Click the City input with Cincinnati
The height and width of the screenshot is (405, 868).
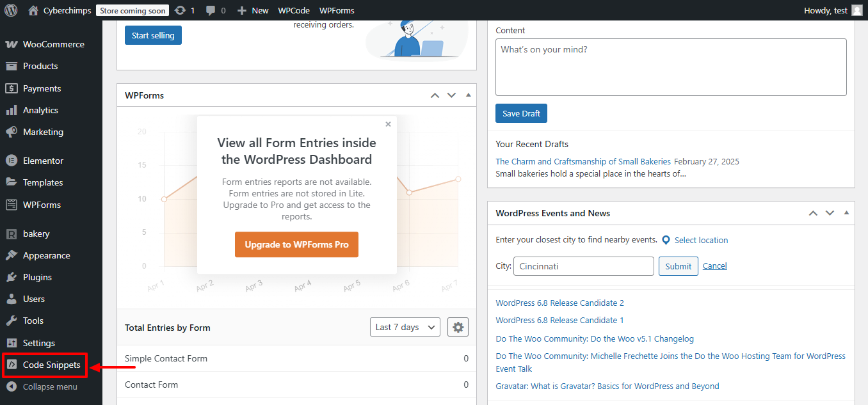(583, 266)
